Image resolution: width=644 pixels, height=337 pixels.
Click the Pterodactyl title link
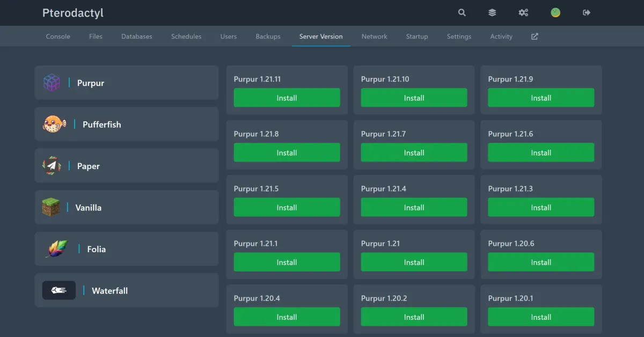point(73,13)
